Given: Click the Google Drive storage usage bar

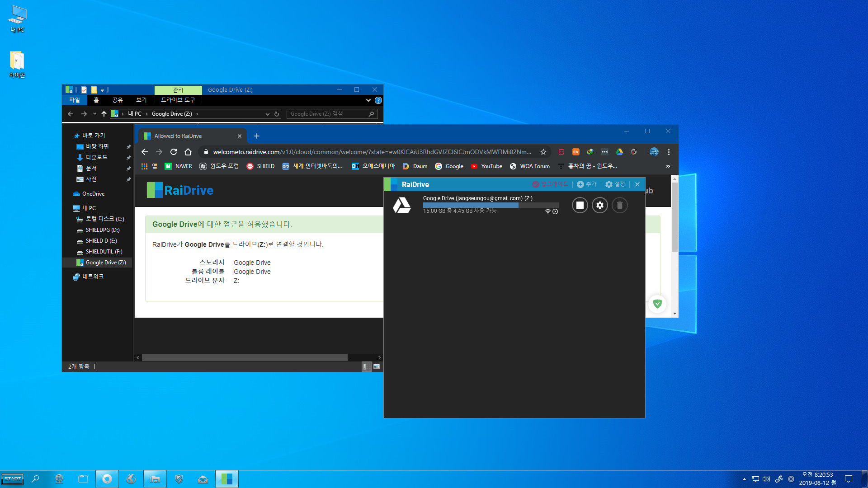Looking at the screenshot, I should [x=491, y=205].
